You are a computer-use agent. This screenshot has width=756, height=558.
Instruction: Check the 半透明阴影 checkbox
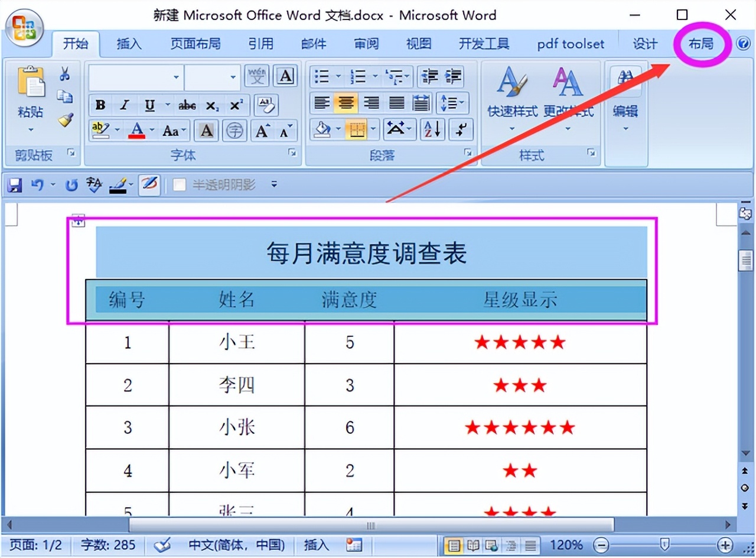click(x=180, y=185)
